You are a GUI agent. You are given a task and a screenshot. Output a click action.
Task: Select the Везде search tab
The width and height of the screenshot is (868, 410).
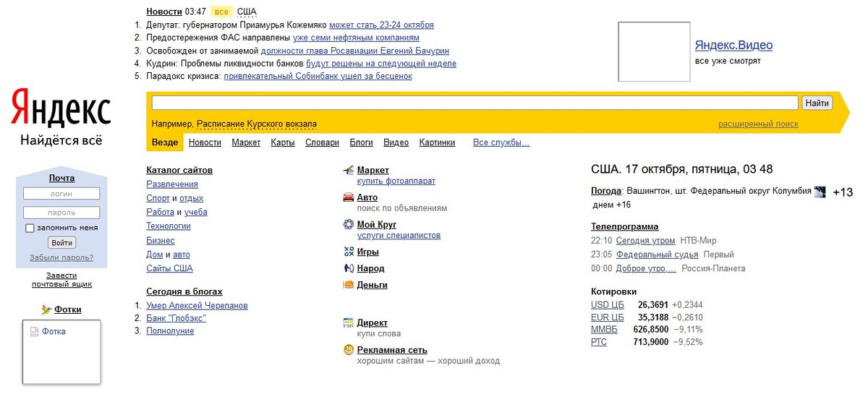pyautogui.click(x=165, y=142)
